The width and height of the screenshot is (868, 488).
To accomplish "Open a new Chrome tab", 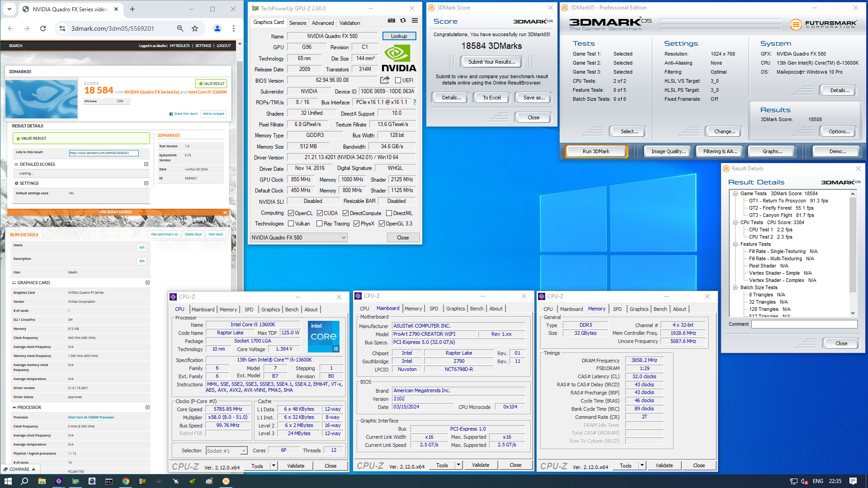I will pos(132,9).
